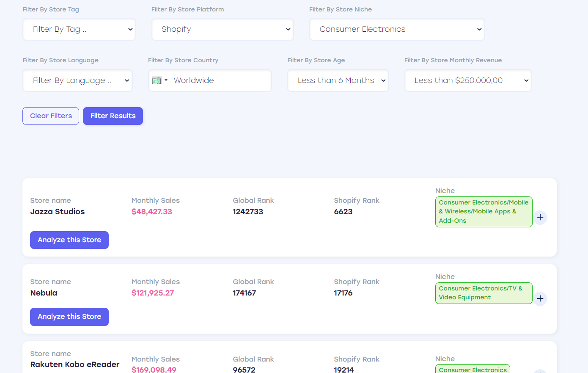Click the Filter By Store Monthly Revenue label
Viewport: 588px width, 373px height.
tap(453, 60)
